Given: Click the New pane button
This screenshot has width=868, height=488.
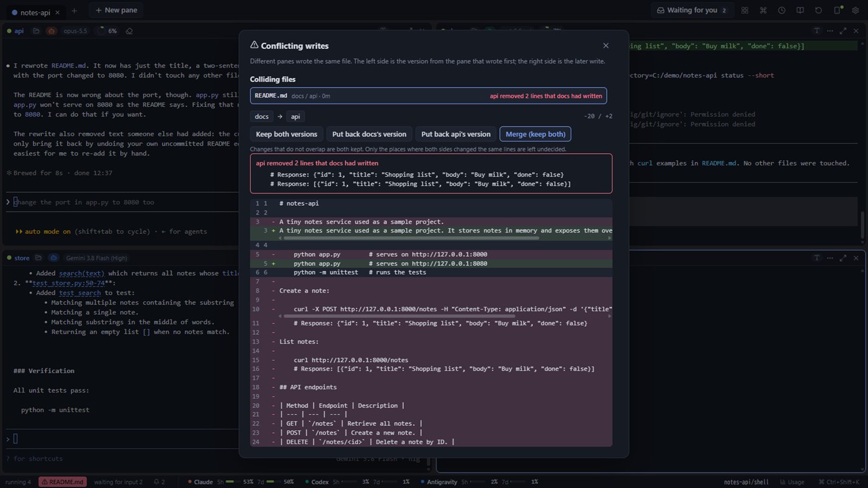Looking at the screenshot, I should point(117,11).
